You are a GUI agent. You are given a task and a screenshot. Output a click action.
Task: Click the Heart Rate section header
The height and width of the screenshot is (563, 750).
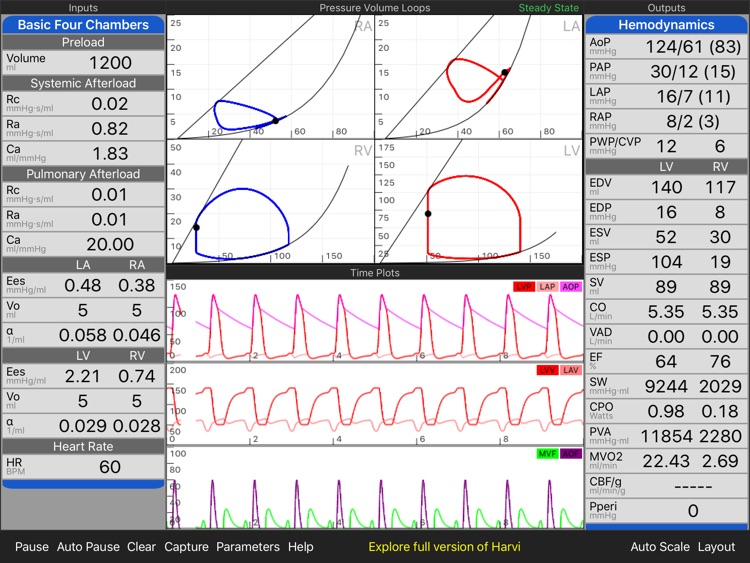point(83,446)
